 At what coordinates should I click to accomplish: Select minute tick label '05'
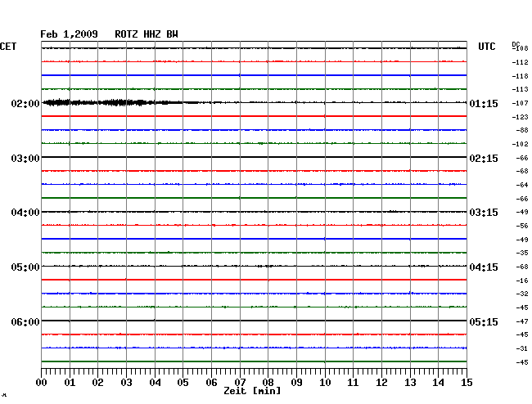(x=183, y=383)
